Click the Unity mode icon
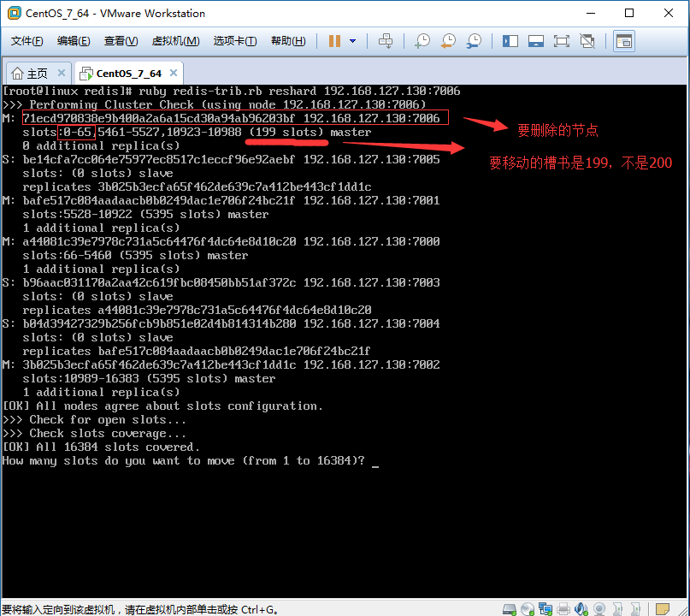This screenshot has width=690, height=616. 587,41
